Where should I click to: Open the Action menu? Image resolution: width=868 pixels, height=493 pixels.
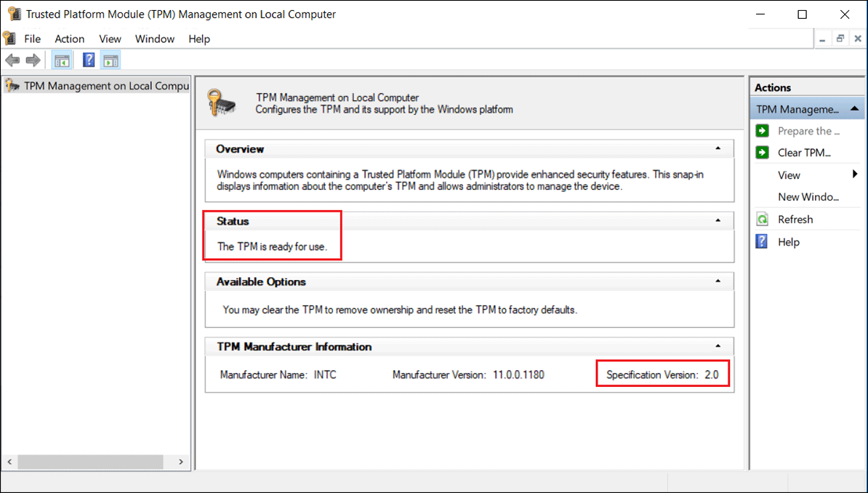coord(70,39)
